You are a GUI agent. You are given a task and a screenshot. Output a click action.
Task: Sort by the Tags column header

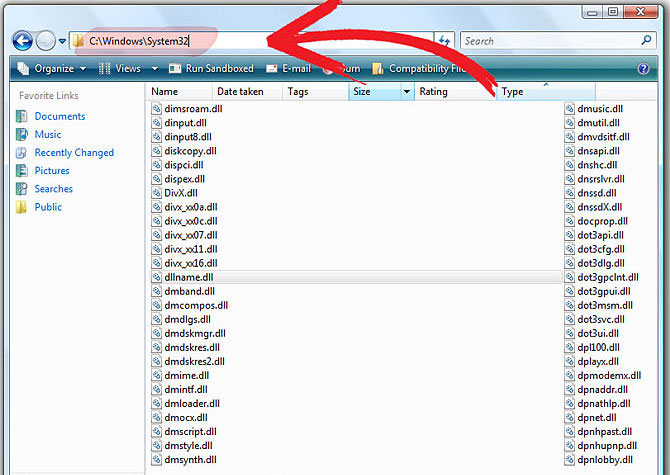(x=315, y=91)
